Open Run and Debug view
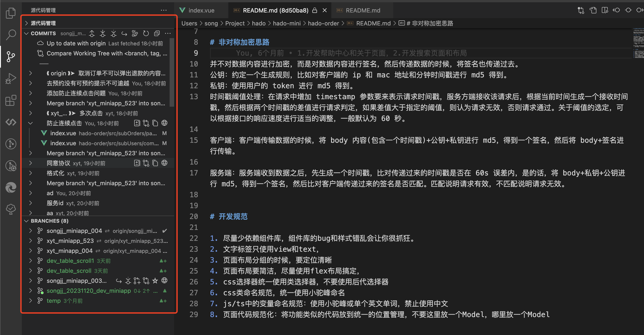This screenshot has width=644, height=335. [x=10, y=79]
